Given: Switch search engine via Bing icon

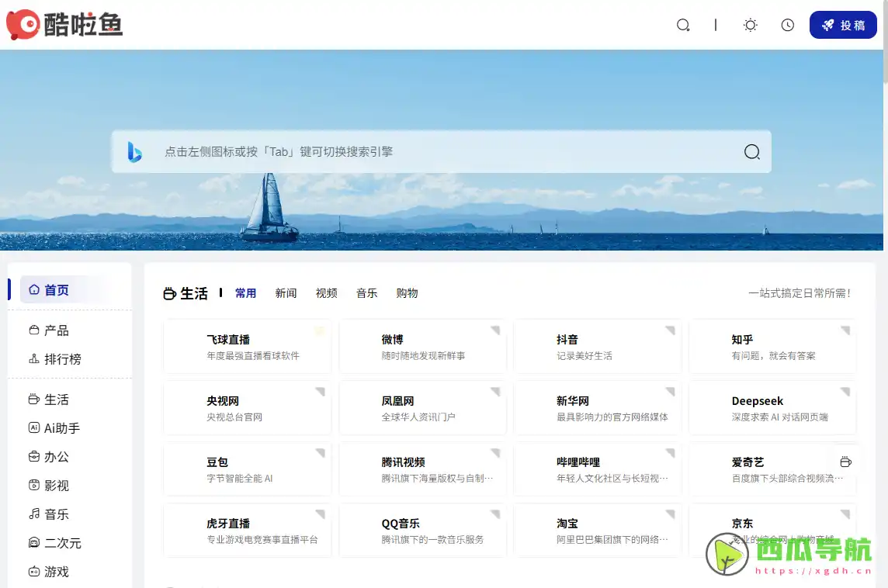Looking at the screenshot, I should [135, 152].
